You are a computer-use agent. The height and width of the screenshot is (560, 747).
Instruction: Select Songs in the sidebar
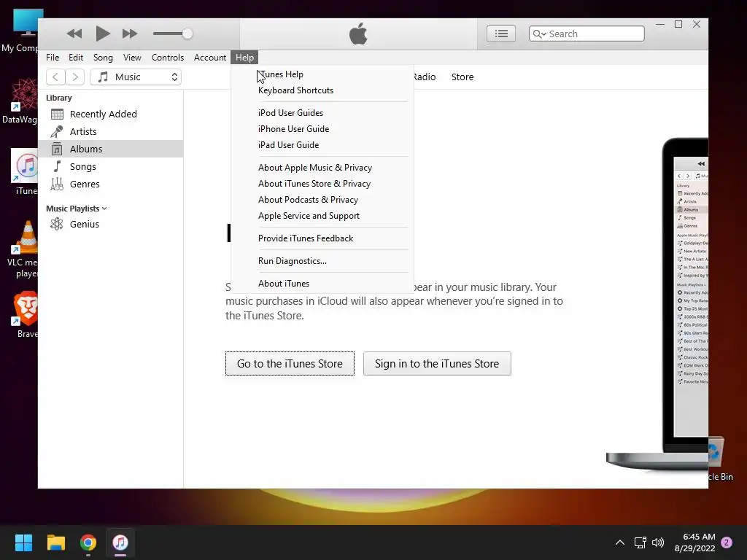(111, 166)
